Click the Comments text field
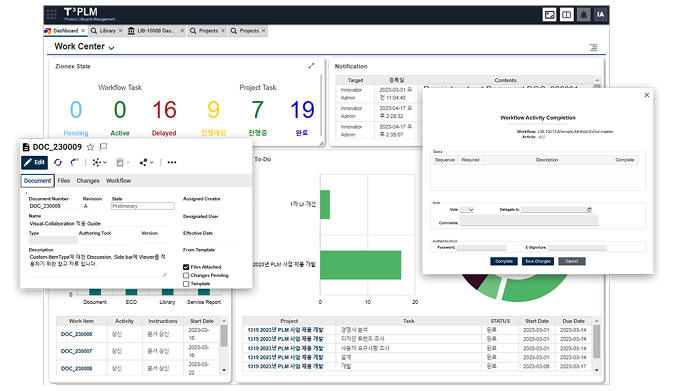 pyautogui.click(x=529, y=221)
